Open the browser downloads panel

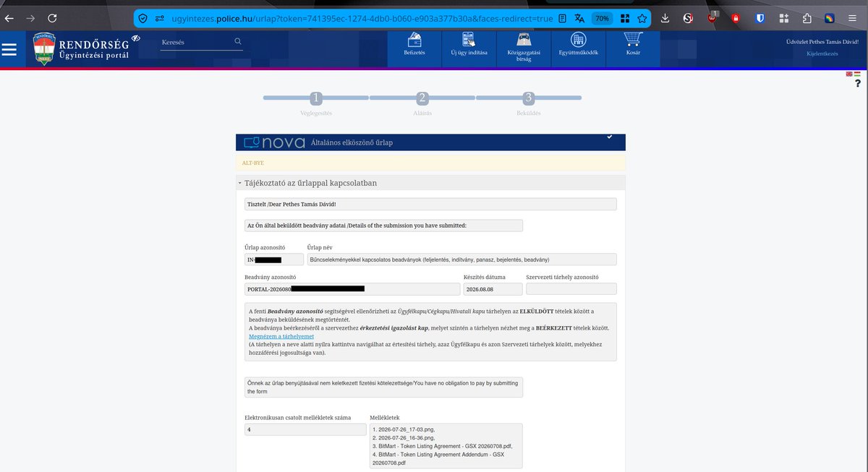click(665, 18)
